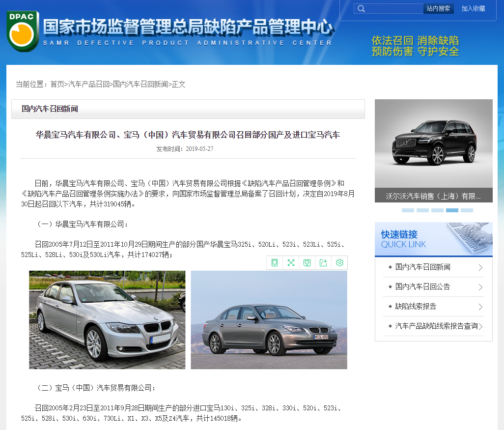This screenshot has height=430, width=504.
Task: Click the share arrow icon
Action: (323, 263)
